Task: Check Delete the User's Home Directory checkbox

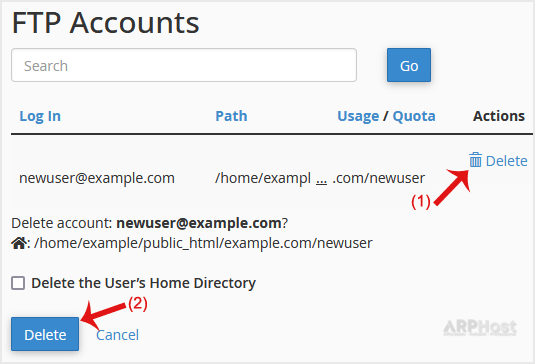Action: pyautogui.click(x=18, y=283)
